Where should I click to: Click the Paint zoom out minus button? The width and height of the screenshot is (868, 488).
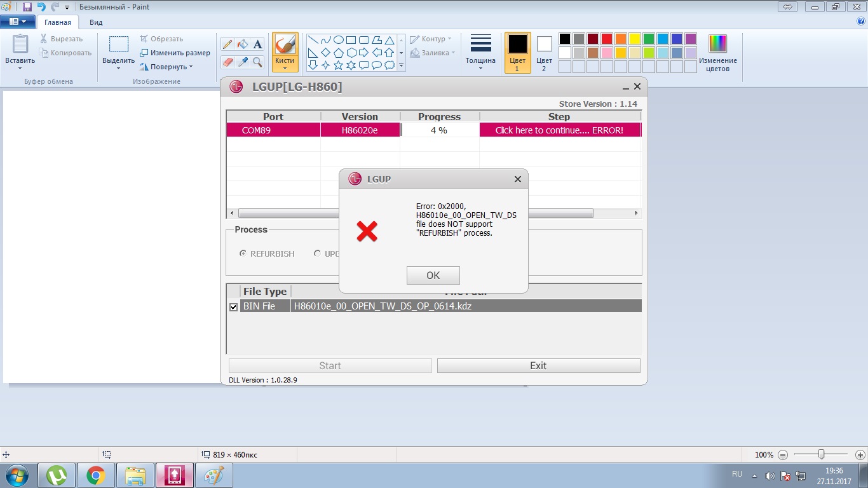tap(783, 455)
